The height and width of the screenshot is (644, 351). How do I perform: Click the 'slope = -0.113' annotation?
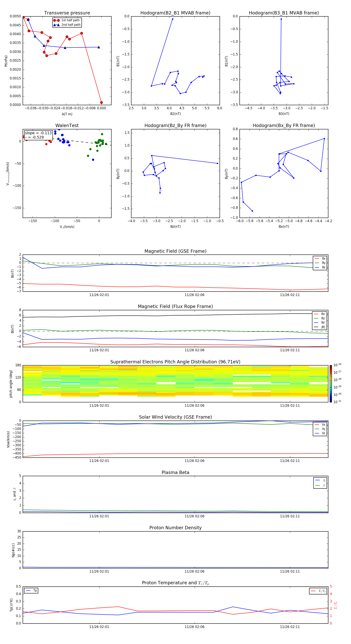pyautogui.click(x=38, y=133)
